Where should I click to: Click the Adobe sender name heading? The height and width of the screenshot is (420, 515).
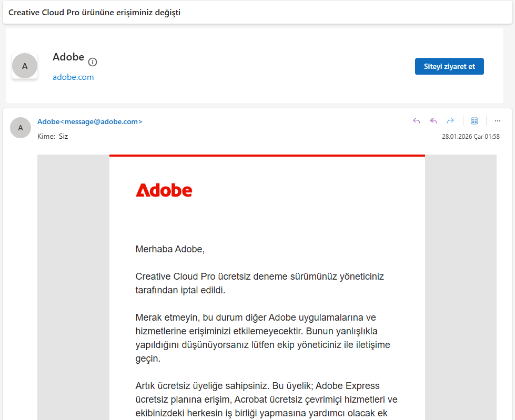click(68, 57)
